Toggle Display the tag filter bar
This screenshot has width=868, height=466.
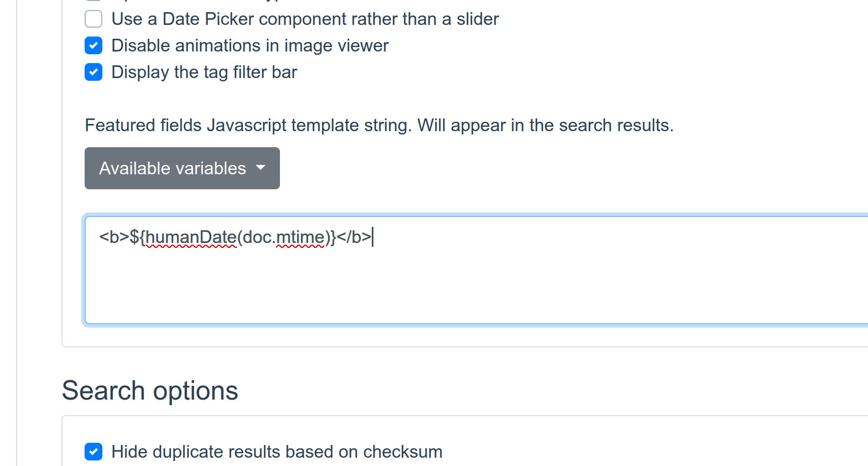coord(93,72)
